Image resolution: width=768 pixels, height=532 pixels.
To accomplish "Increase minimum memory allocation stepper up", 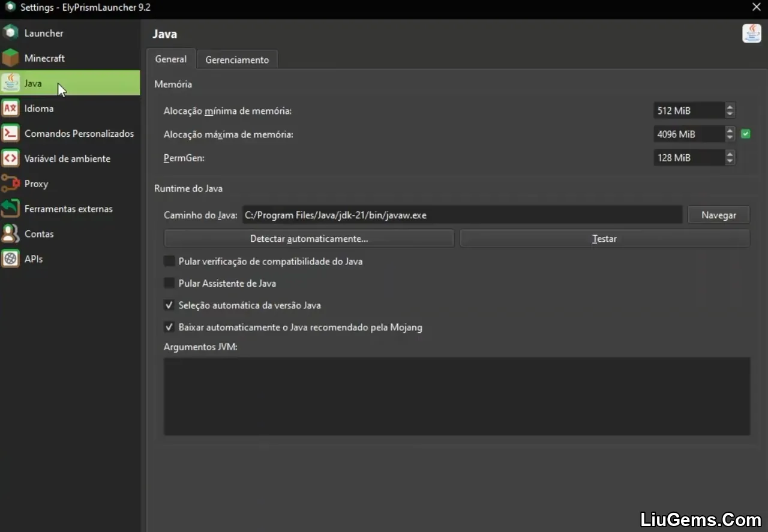I will pos(730,107).
